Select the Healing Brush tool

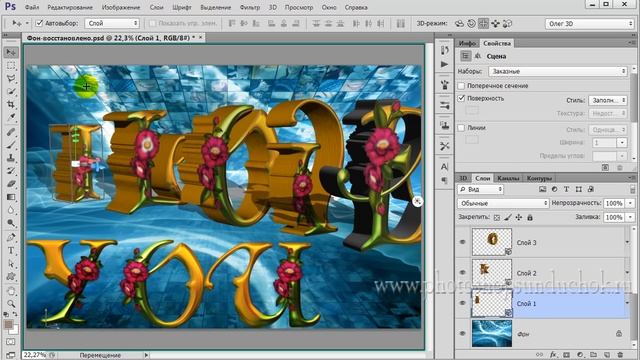[11, 131]
